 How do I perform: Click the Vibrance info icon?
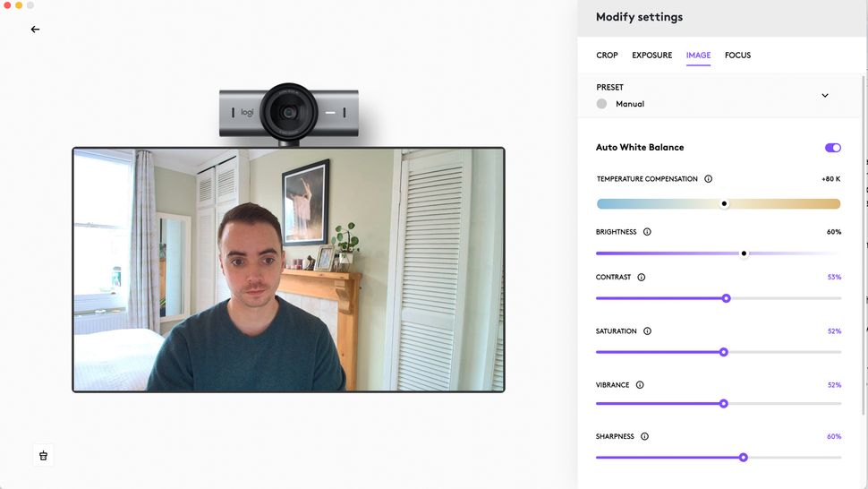640,385
